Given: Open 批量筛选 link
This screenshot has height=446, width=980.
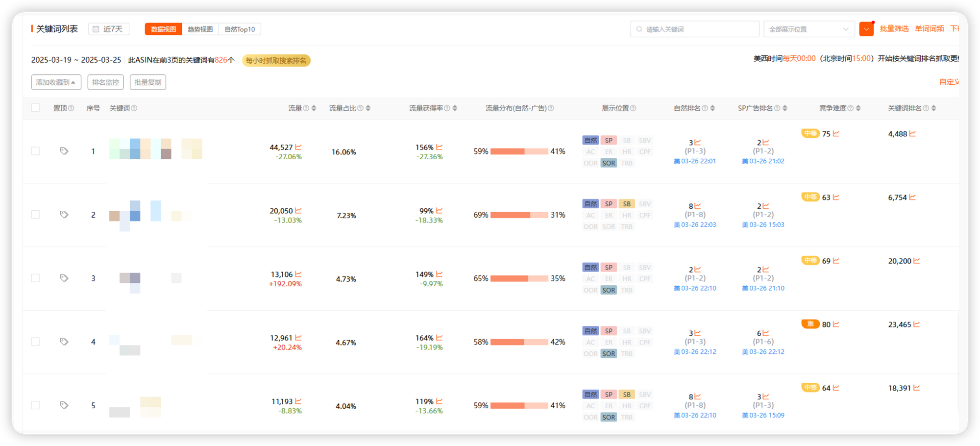Looking at the screenshot, I should pyautogui.click(x=894, y=28).
